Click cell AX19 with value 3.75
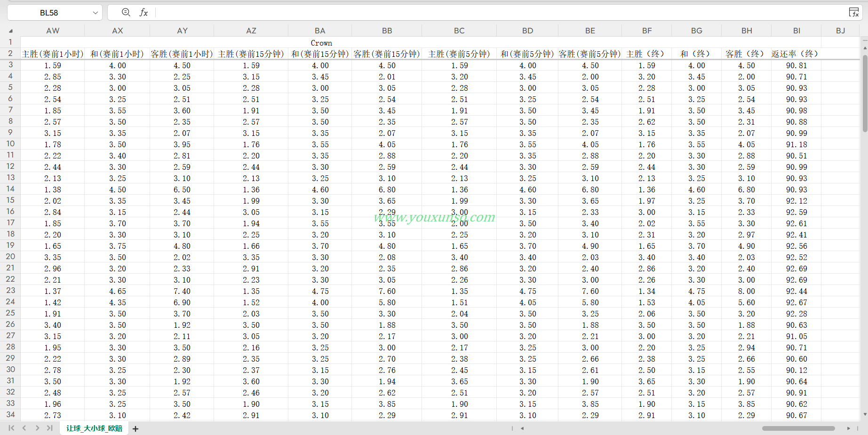The image size is (868, 435). 117,246
